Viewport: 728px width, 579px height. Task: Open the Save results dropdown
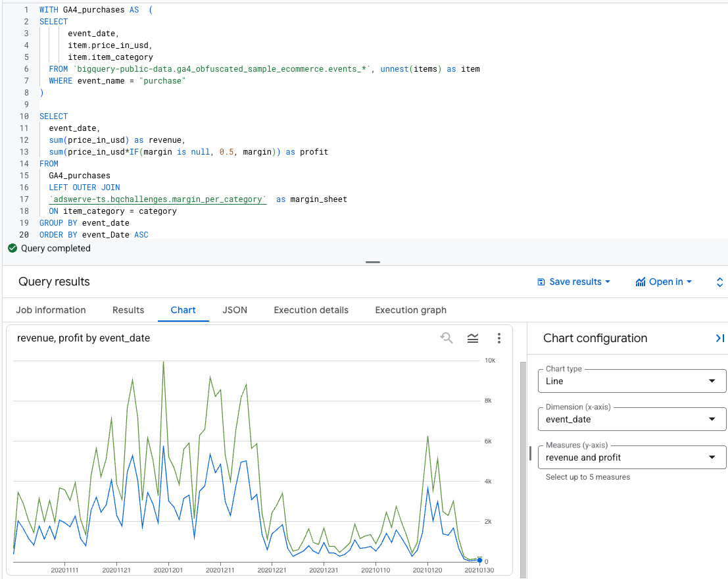574,282
